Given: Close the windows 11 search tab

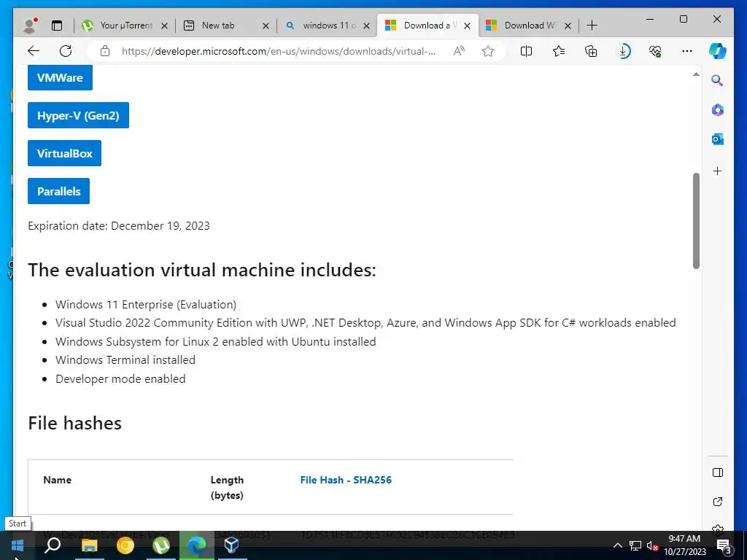Looking at the screenshot, I should [366, 26].
